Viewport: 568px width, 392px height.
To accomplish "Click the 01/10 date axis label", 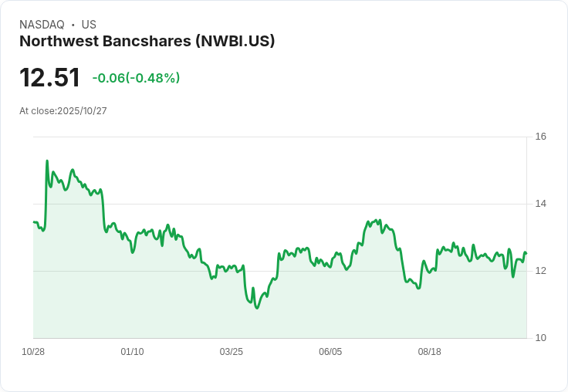I will click(132, 352).
